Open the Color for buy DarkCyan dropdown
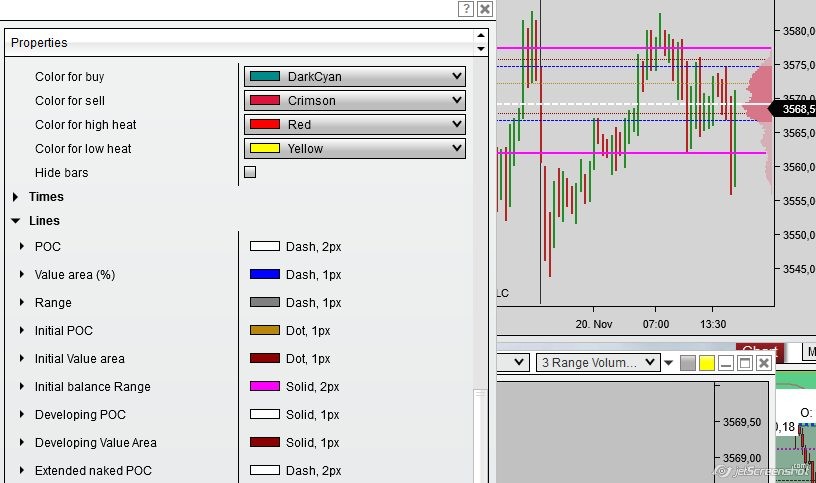Image resolution: width=816 pixels, height=483 pixels. click(x=354, y=77)
